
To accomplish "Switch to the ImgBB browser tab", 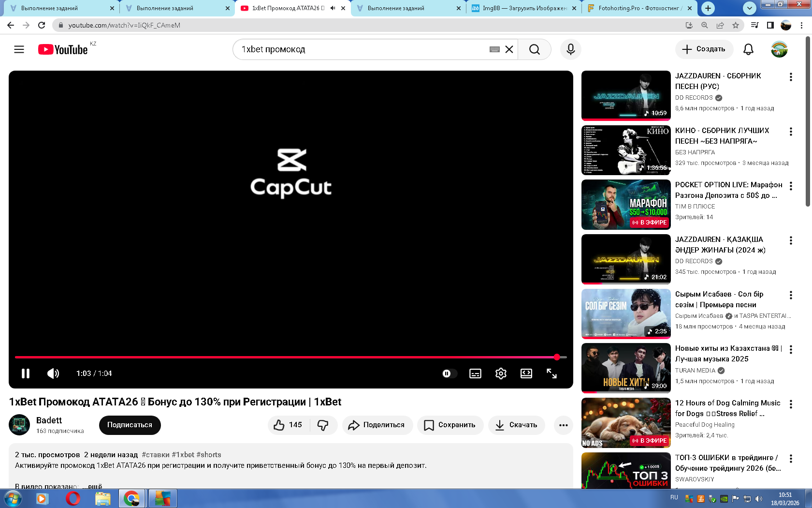I will coord(524,8).
